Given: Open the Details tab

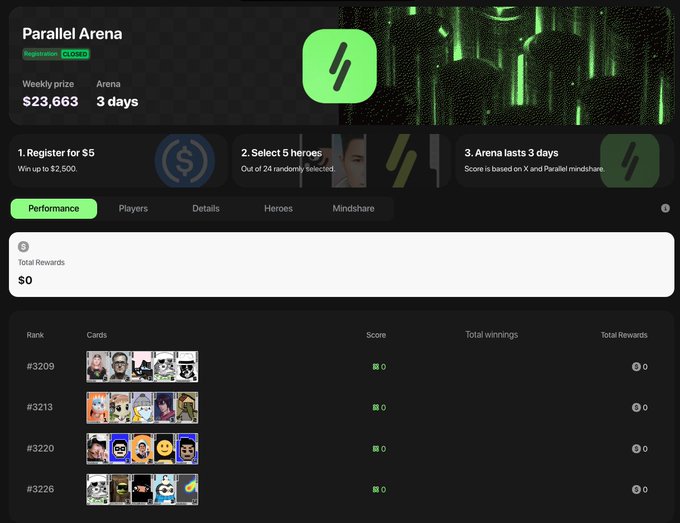Looking at the screenshot, I should point(206,208).
